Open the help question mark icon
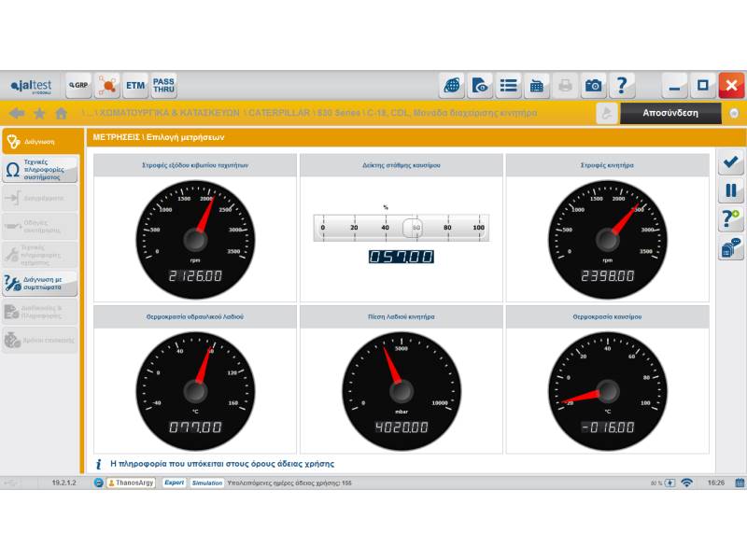 (622, 86)
